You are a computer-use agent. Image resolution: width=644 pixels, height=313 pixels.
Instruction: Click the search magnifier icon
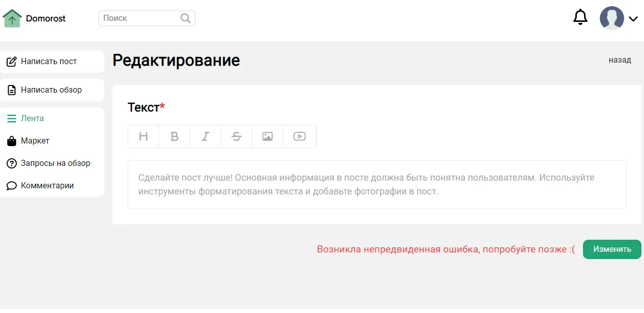[186, 18]
